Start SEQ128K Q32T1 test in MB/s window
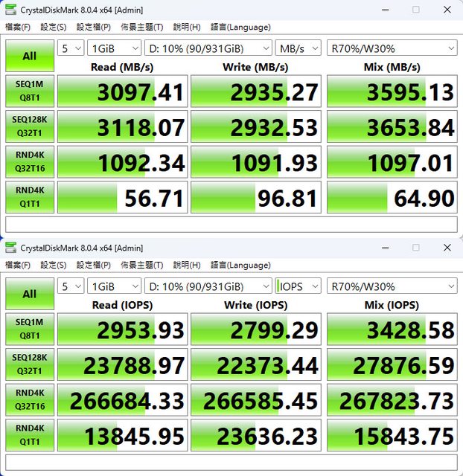463x476 pixels. [29, 125]
